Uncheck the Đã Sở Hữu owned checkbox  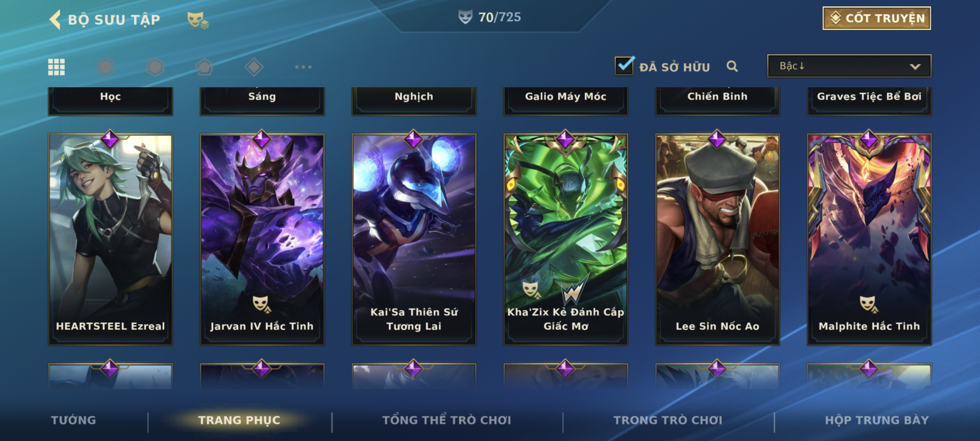point(624,65)
